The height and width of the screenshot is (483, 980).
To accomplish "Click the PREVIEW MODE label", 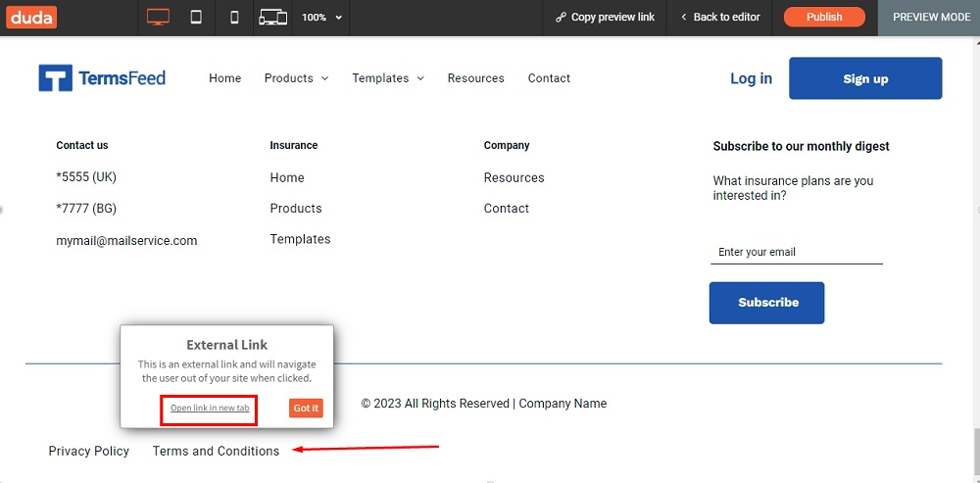I will [931, 18].
